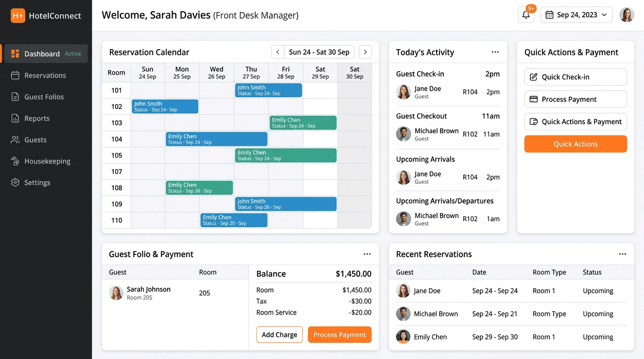Select the Dashboard menu item
This screenshot has height=359, width=644.
(42, 54)
